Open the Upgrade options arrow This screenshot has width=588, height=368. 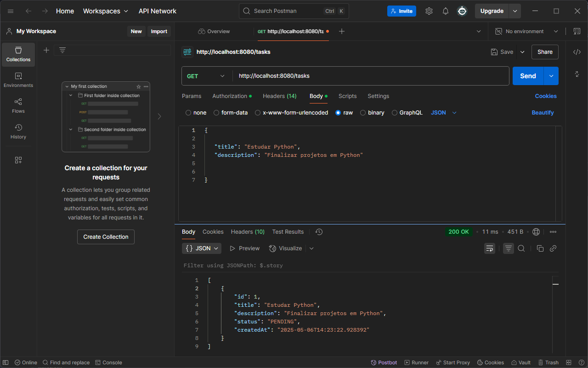515,11
